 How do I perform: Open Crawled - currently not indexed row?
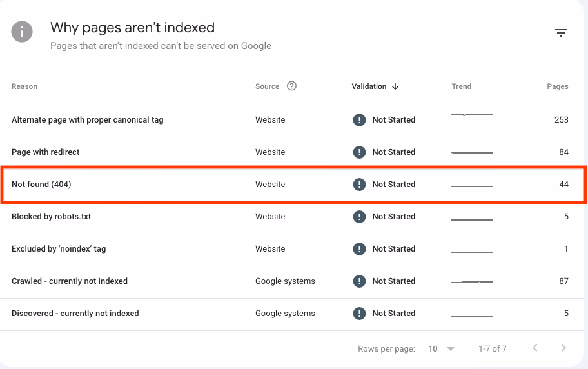point(292,283)
